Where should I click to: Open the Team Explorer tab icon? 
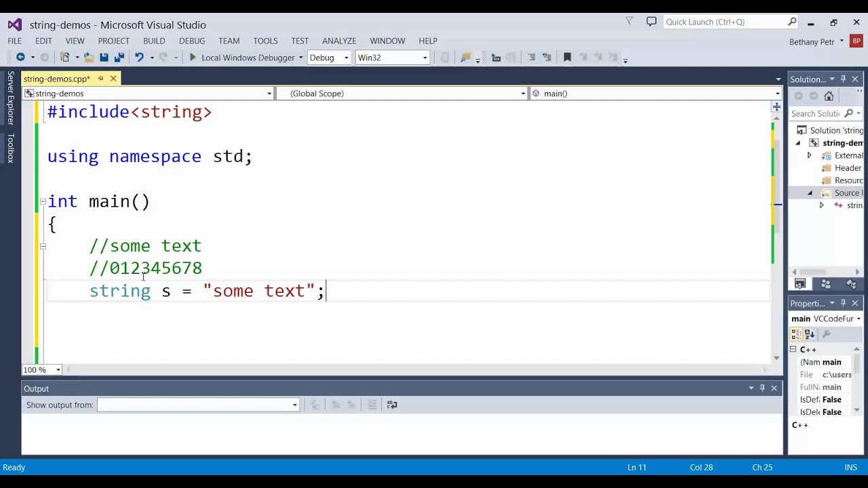(825, 284)
